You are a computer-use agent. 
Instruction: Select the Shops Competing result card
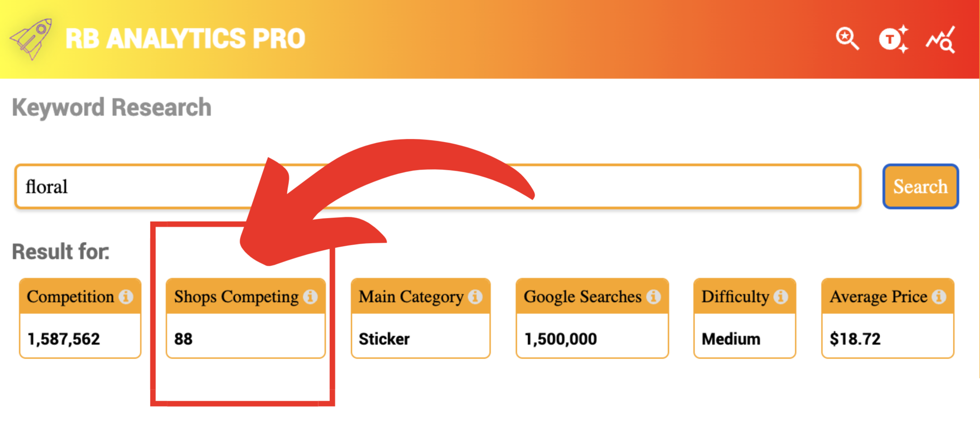pos(246,317)
